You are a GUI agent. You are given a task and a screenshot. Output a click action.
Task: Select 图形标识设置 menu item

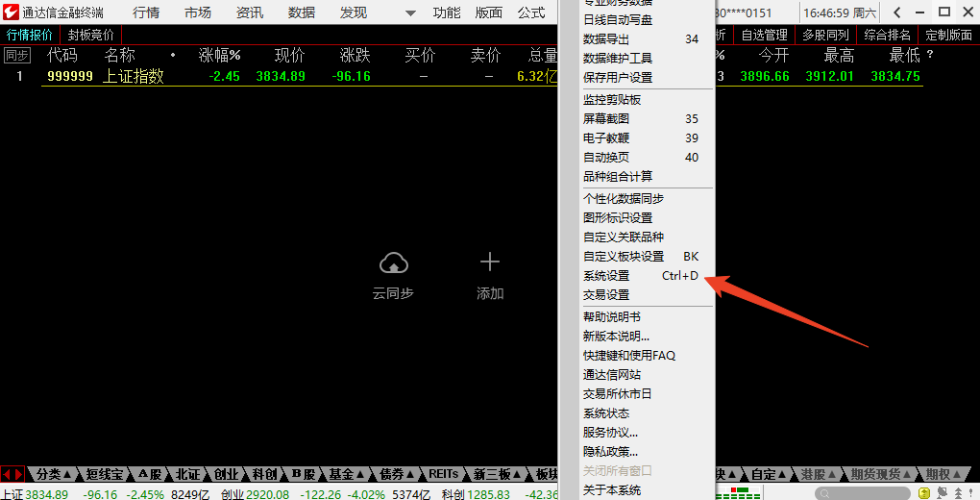click(x=637, y=218)
